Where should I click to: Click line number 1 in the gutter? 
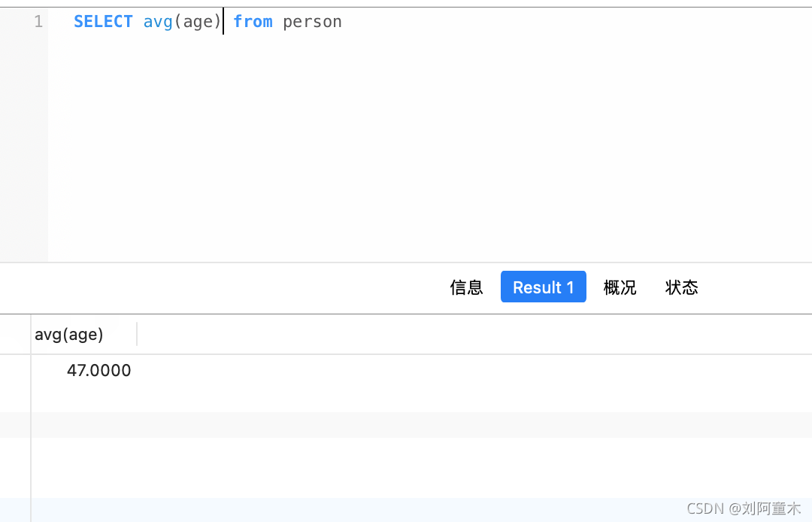[x=38, y=22]
